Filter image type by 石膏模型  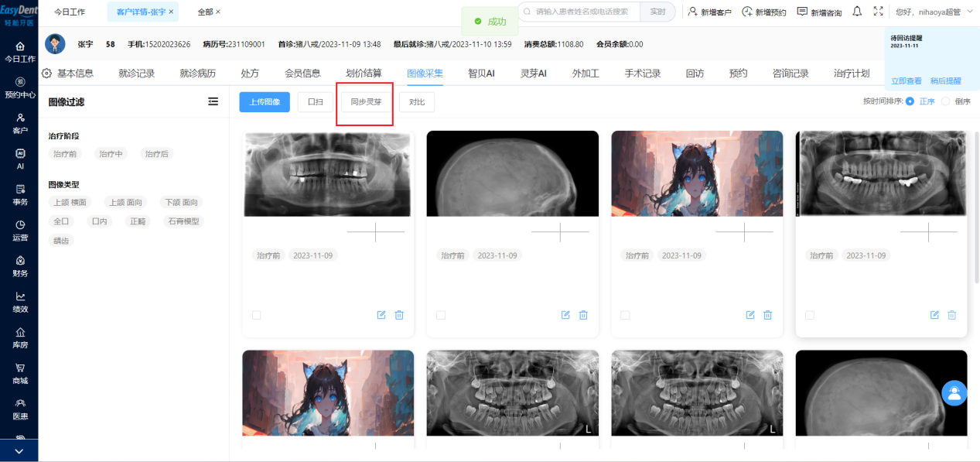(x=184, y=221)
